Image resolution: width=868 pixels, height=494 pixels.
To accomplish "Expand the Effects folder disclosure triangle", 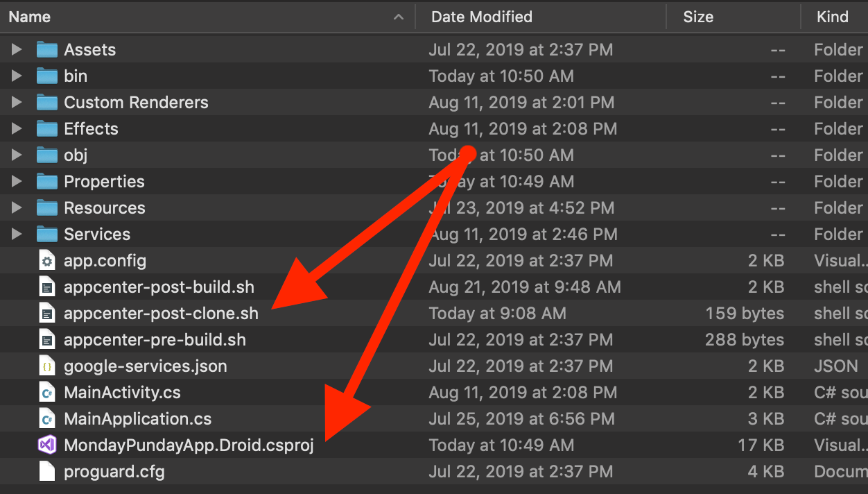I will coord(17,129).
